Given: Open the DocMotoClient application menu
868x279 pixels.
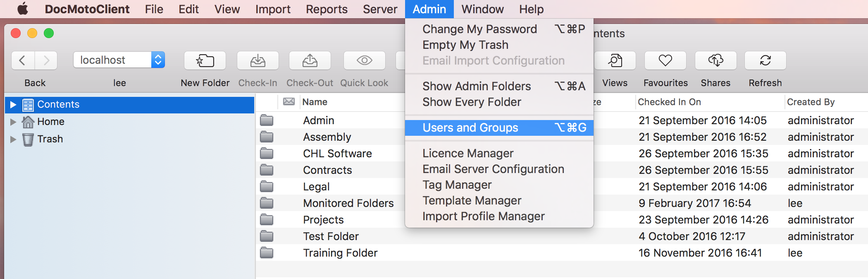Looking at the screenshot, I should tap(87, 9).
